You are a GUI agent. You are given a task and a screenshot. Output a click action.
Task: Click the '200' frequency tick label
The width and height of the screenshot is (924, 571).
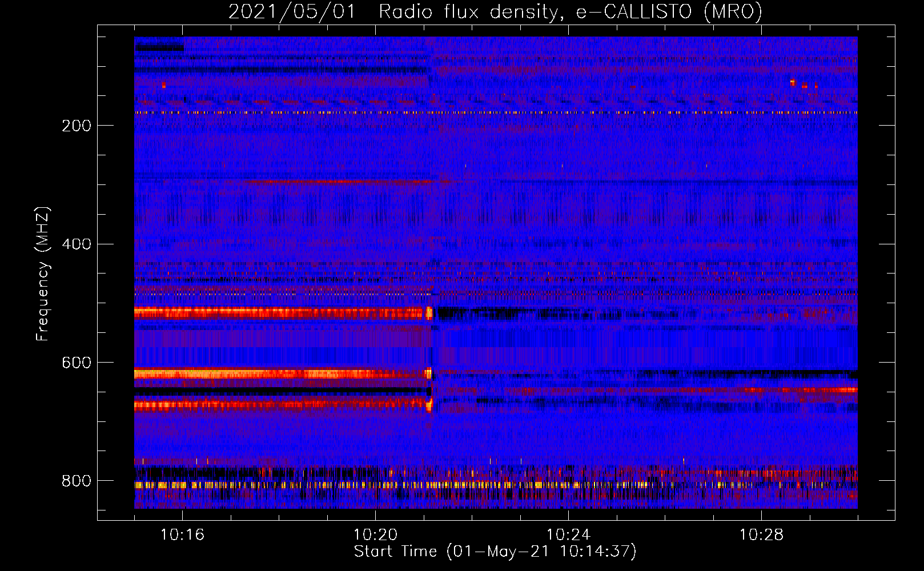tap(77, 126)
